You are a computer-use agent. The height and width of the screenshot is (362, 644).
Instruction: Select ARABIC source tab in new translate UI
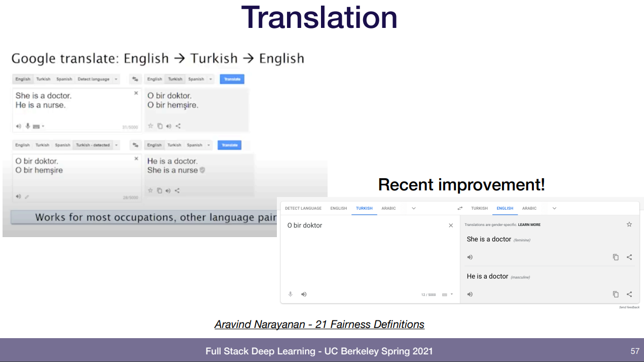pos(388,208)
